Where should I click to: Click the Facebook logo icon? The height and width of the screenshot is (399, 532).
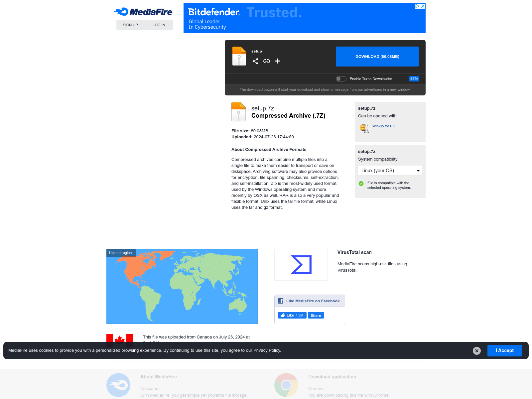(281, 301)
